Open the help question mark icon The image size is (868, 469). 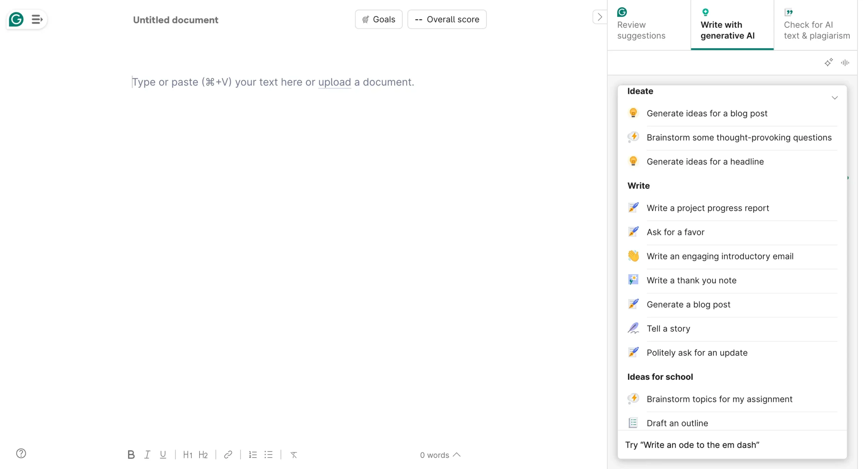click(x=21, y=453)
